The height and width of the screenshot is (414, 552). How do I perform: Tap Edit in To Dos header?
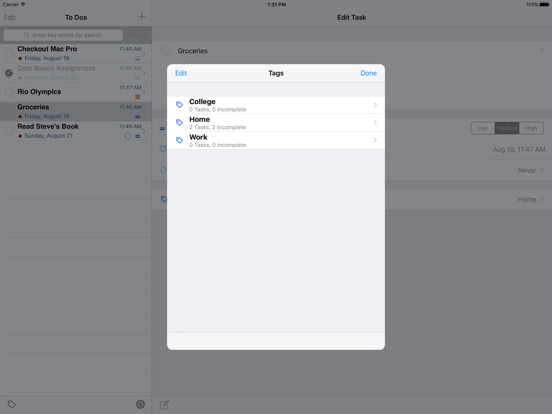pyautogui.click(x=10, y=17)
